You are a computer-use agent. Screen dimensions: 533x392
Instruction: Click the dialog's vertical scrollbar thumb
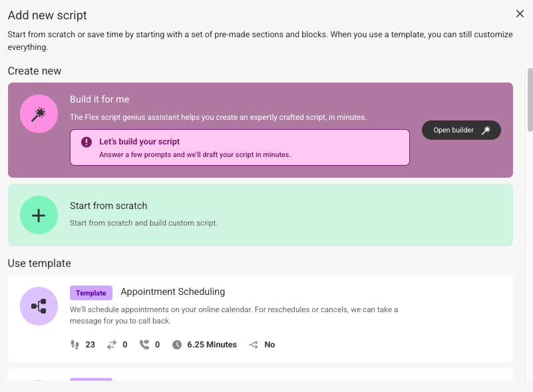tap(530, 100)
